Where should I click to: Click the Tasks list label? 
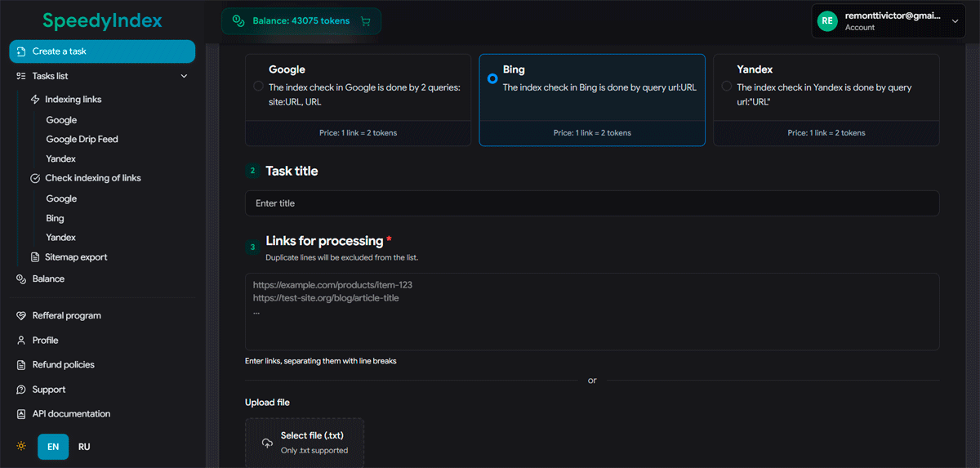point(50,76)
